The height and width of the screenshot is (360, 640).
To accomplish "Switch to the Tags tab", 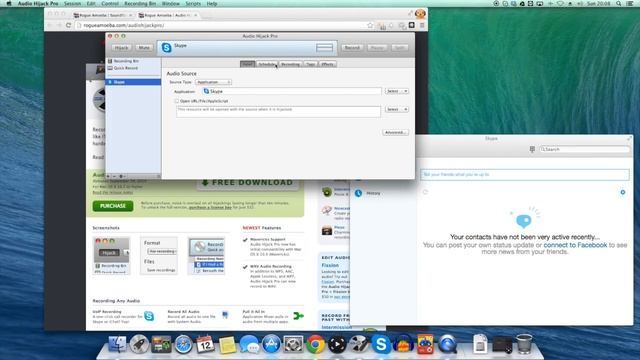I will (311, 64).
